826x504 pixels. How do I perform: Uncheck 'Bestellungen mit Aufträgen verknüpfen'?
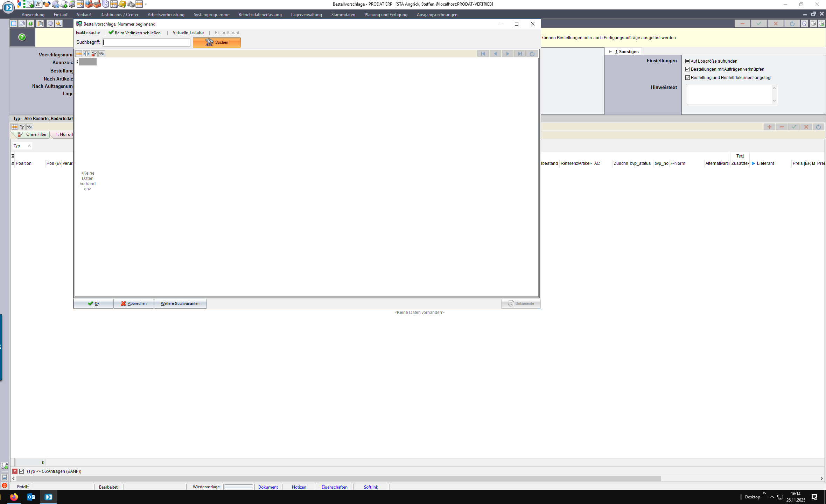click(687, 69)
